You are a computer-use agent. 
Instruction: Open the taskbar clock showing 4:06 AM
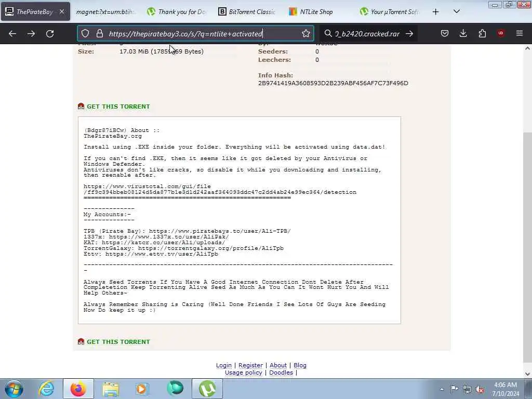coord(506,389)
